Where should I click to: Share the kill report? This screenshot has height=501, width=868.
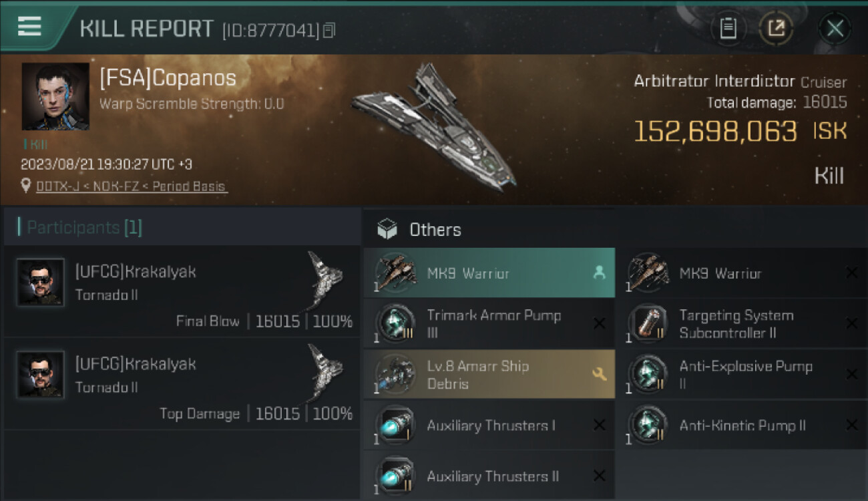coord(776,28)
